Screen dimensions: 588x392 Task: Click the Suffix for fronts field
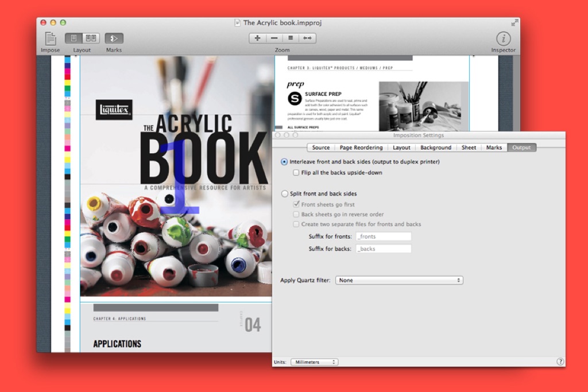383,236
